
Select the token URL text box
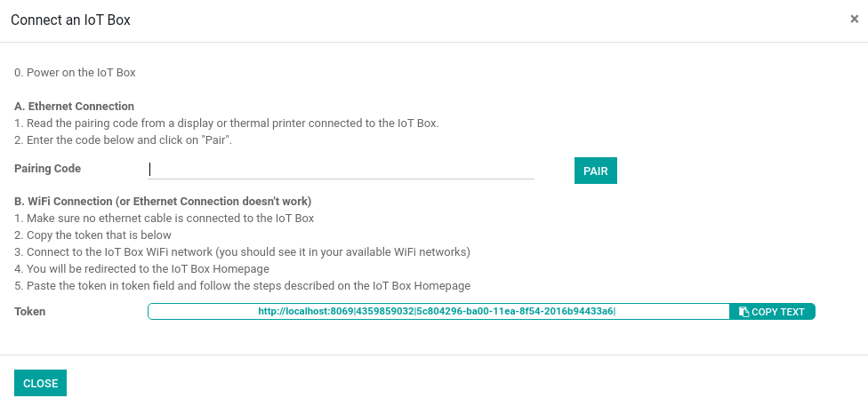coord(438,311)
